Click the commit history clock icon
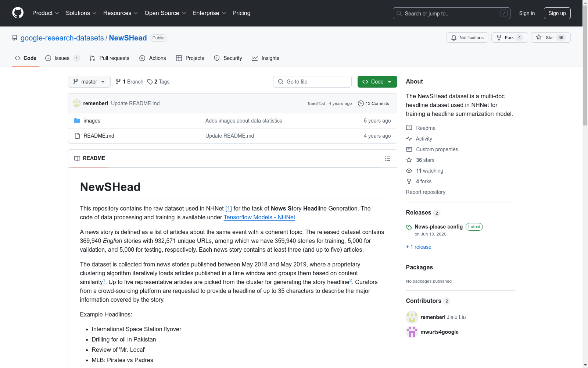588x368 pixels. pyautogui.click(x=361, y=103)
